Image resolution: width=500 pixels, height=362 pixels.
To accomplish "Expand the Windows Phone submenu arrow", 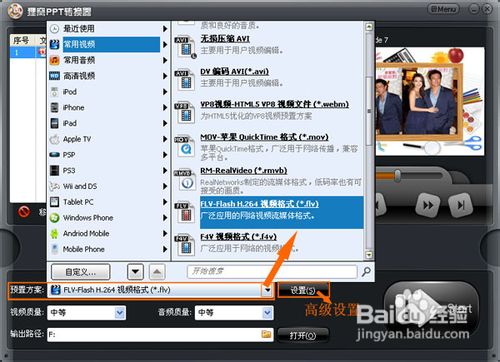I will [x=165, y=218].
